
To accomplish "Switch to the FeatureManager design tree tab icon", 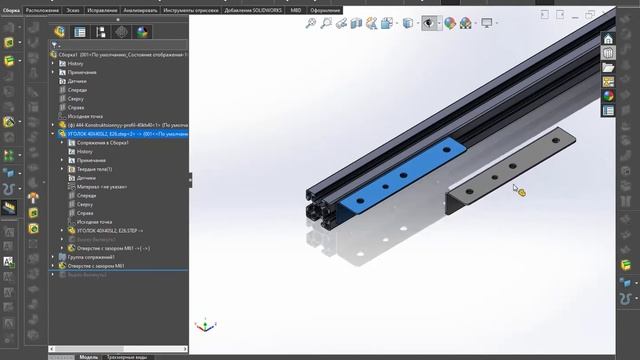I will pyautogui.click(x=60, y=32).
